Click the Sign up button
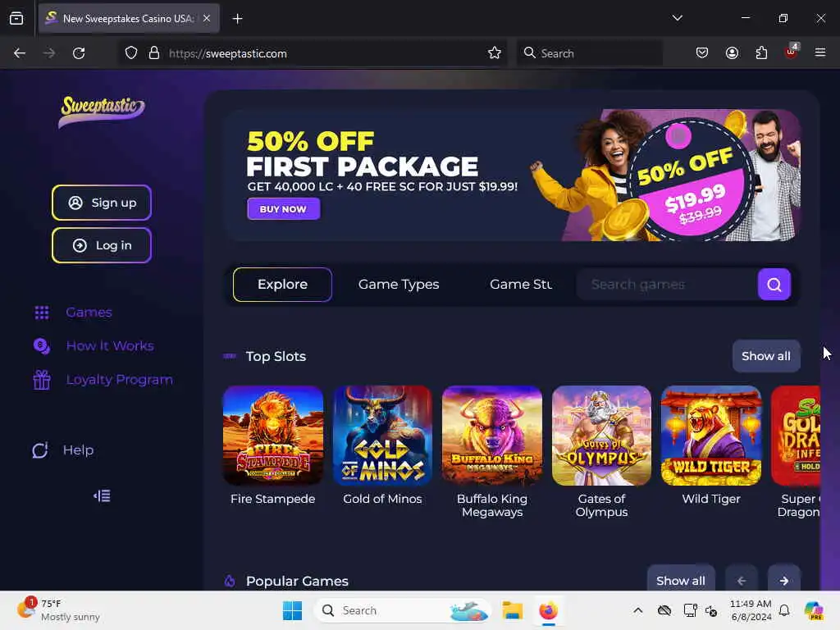Viewport: 840px width, 630px height. click(102, 203)
